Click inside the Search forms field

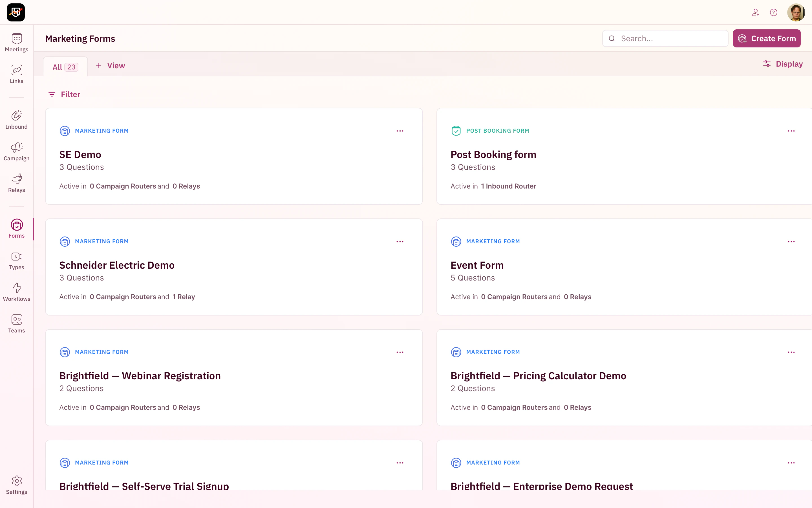(665, 38)
